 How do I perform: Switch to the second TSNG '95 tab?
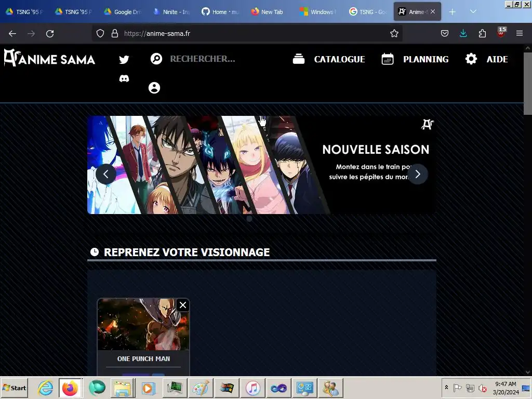pos(74,12)
